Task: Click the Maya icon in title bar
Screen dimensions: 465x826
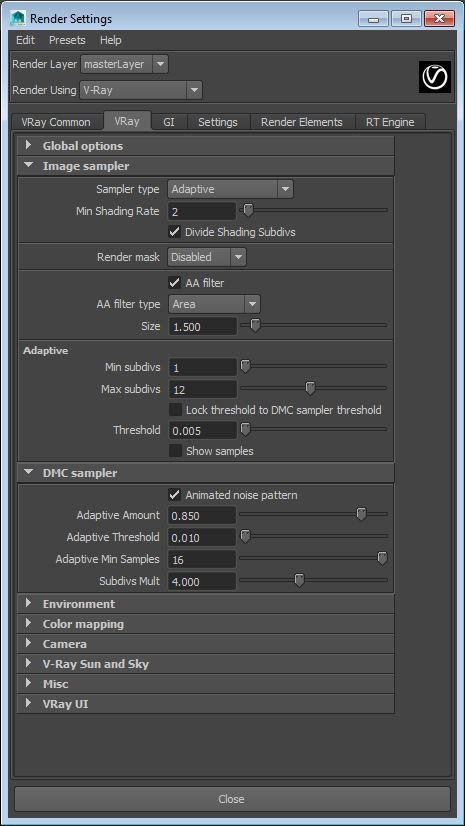Action: coord(18,18)
